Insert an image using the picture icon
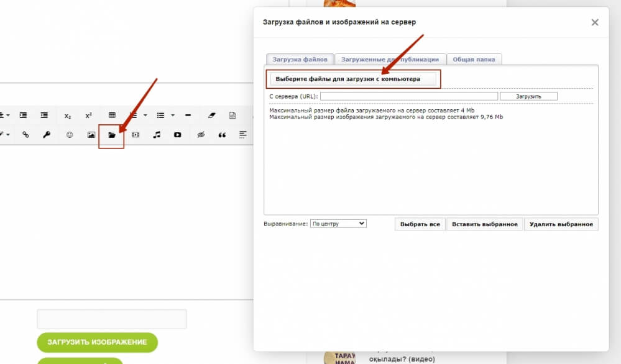 point(91,135)
